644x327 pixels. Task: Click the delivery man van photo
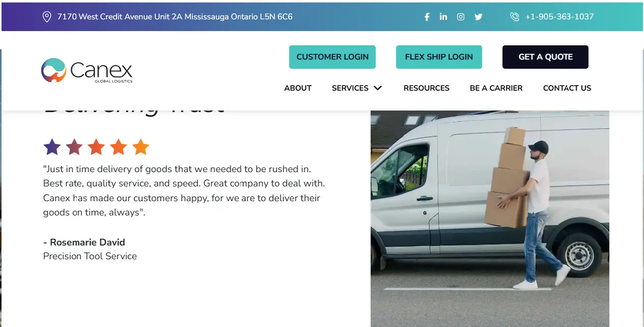tap(490, 219)
